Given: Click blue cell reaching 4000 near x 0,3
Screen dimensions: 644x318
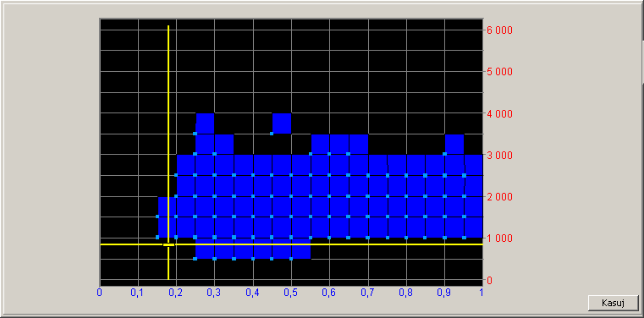Looking at the screenshot, I should pyautogui.click(x=205, y=123).
